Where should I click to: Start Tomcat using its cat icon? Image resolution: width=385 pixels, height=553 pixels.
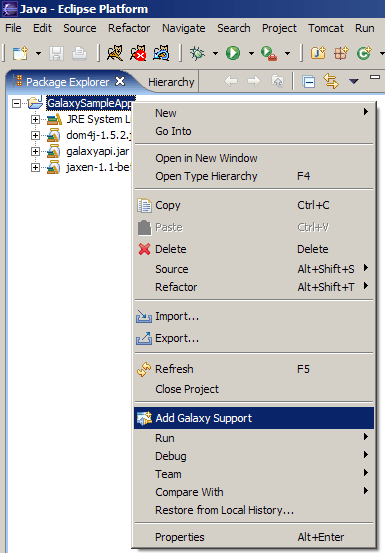[x=115, y=53]
